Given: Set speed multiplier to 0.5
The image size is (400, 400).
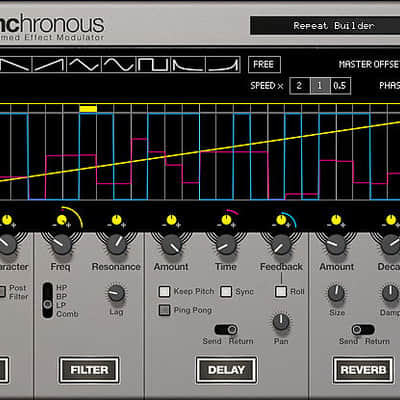Looking at the screenshot, I should coord(340,86).
